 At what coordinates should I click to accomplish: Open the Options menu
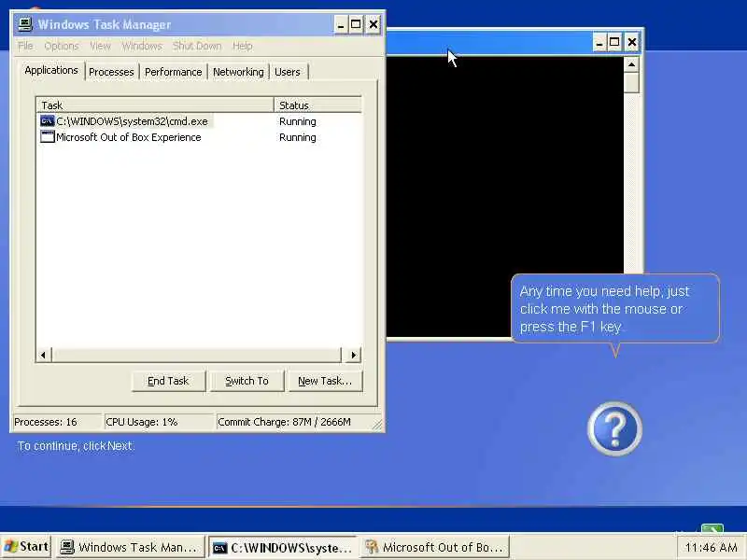(x=62, y=46)
